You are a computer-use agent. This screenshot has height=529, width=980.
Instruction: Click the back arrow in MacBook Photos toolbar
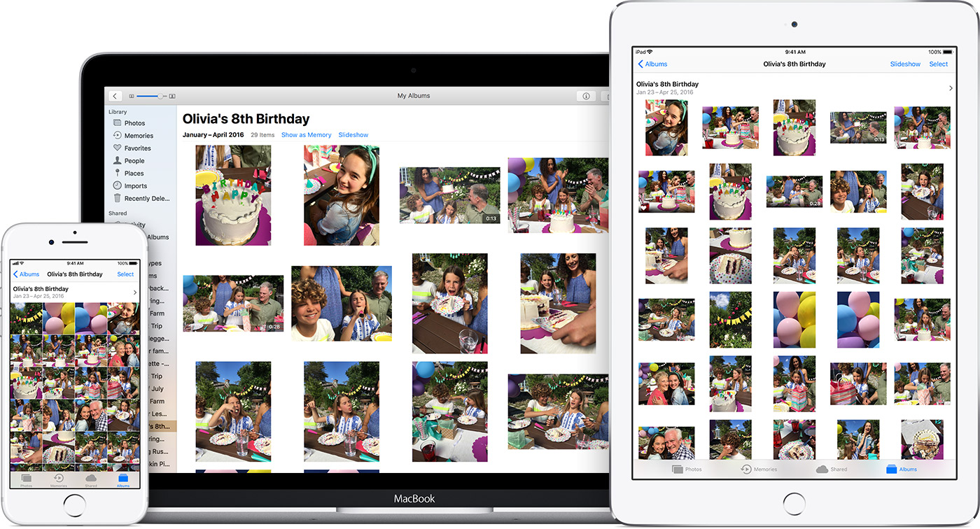pos(115,96)
